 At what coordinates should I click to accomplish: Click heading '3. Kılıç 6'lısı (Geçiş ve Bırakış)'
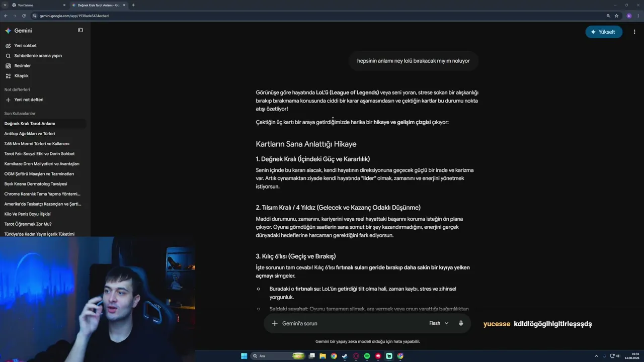click(x=296, y=256)
